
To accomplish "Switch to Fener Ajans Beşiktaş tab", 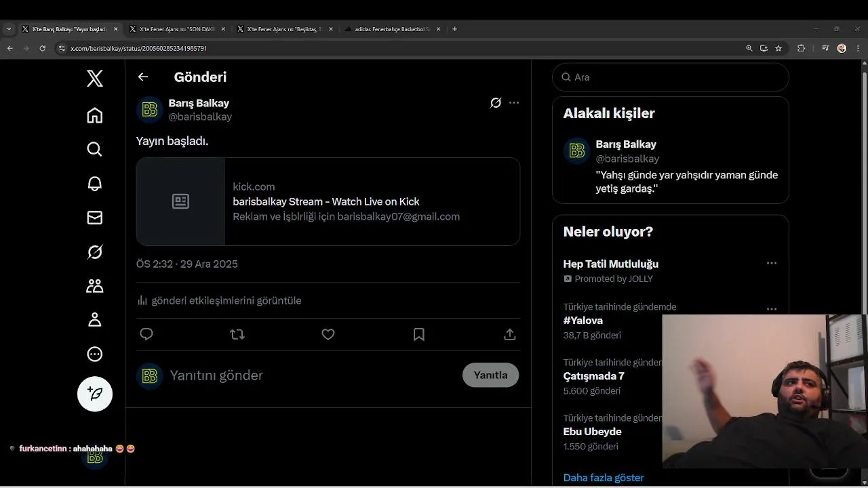I will click(285, 29).
